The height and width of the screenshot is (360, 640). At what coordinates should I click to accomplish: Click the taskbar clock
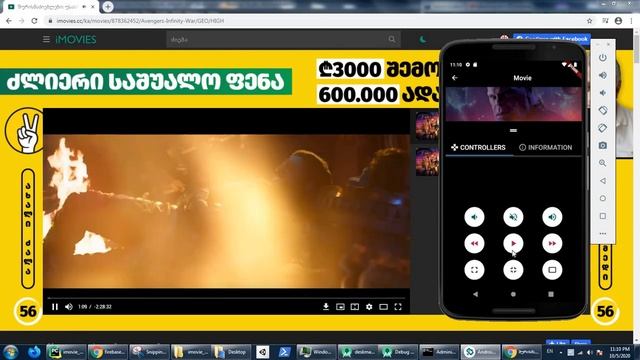tap(620, 352)
